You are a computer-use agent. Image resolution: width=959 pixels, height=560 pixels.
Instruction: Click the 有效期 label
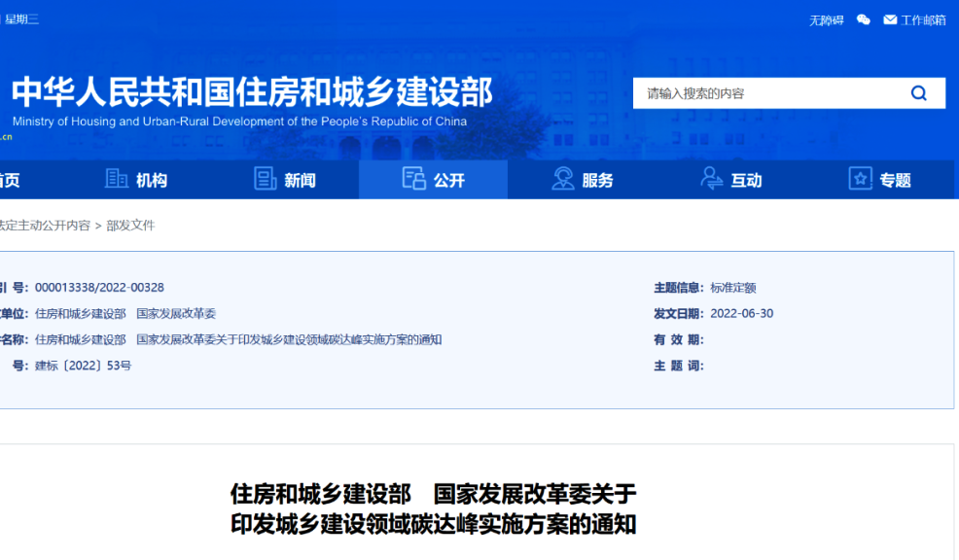(678, 339)
